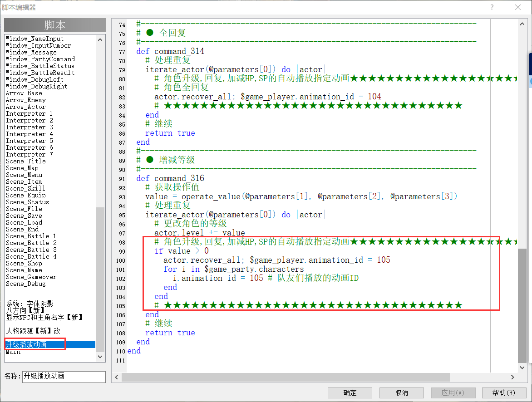The height and width of the screenshot is (402, 532).
Task: Click the code editor vertical scrollbar thumb
Action: click(x=522, y=305)
